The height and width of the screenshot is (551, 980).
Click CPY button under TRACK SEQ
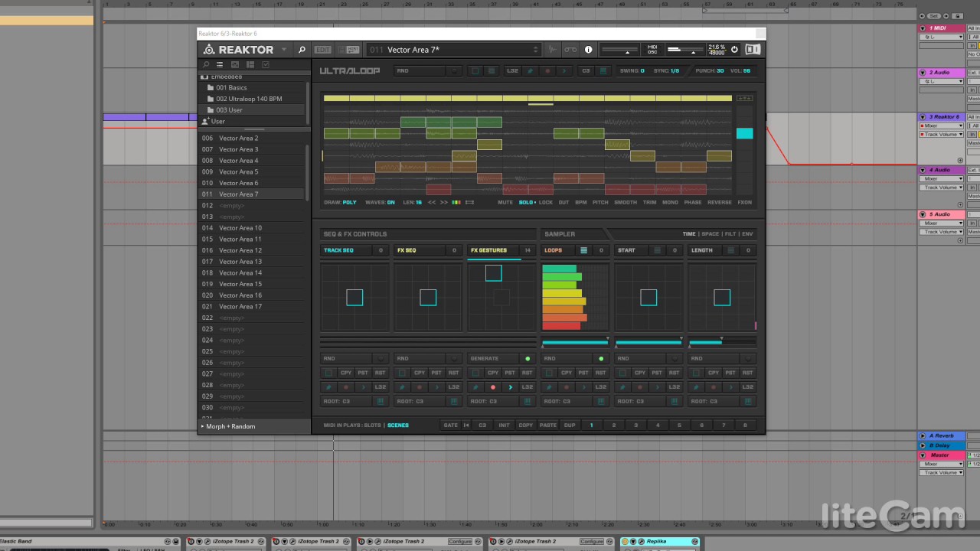click(x=346, y=373)
